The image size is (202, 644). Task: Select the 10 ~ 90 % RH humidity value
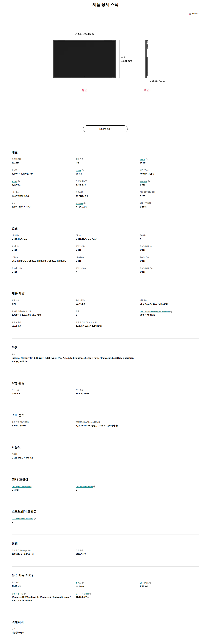(x=82, y=394)
